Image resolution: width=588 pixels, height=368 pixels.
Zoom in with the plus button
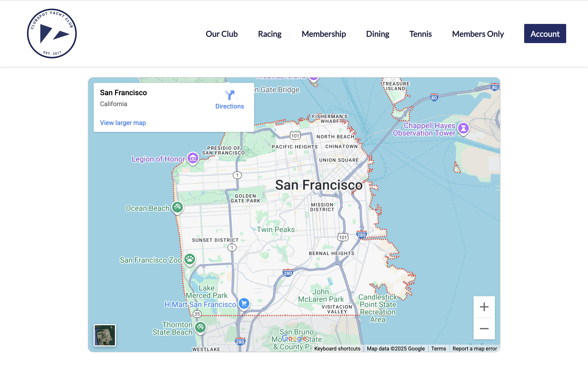pyautogui.click(x=484, y=307)
